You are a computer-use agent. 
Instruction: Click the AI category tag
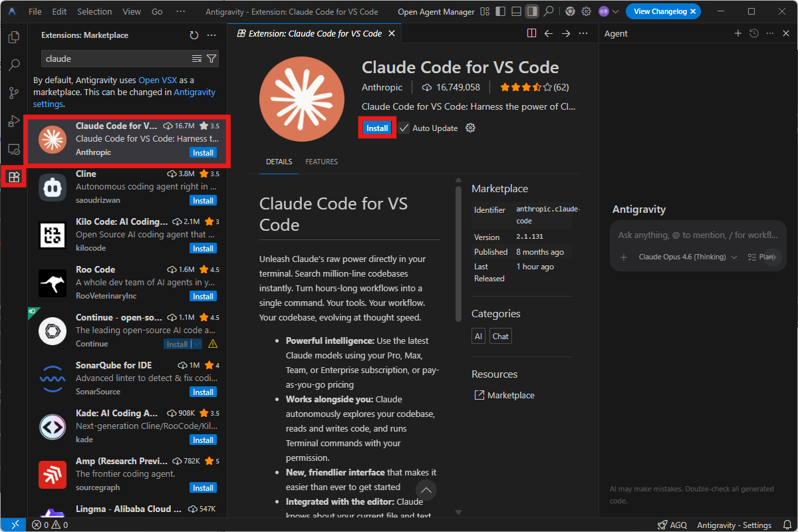[x=479, y=336]
